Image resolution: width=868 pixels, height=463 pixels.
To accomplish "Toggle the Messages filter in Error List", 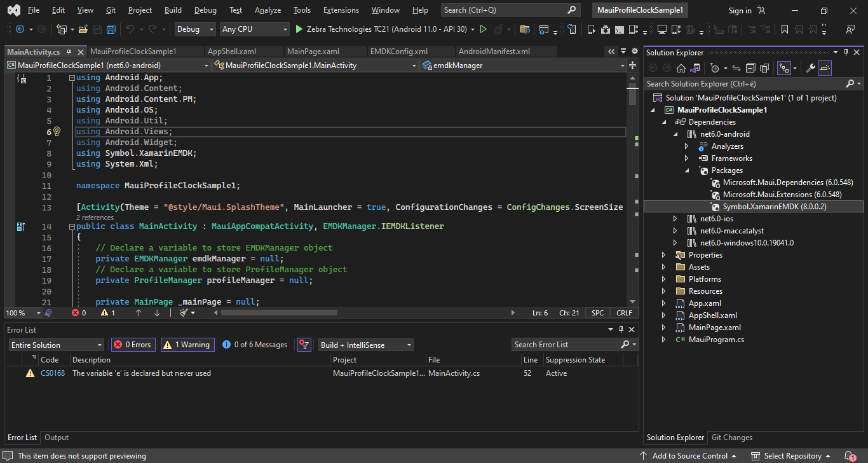I will [254, 344].
